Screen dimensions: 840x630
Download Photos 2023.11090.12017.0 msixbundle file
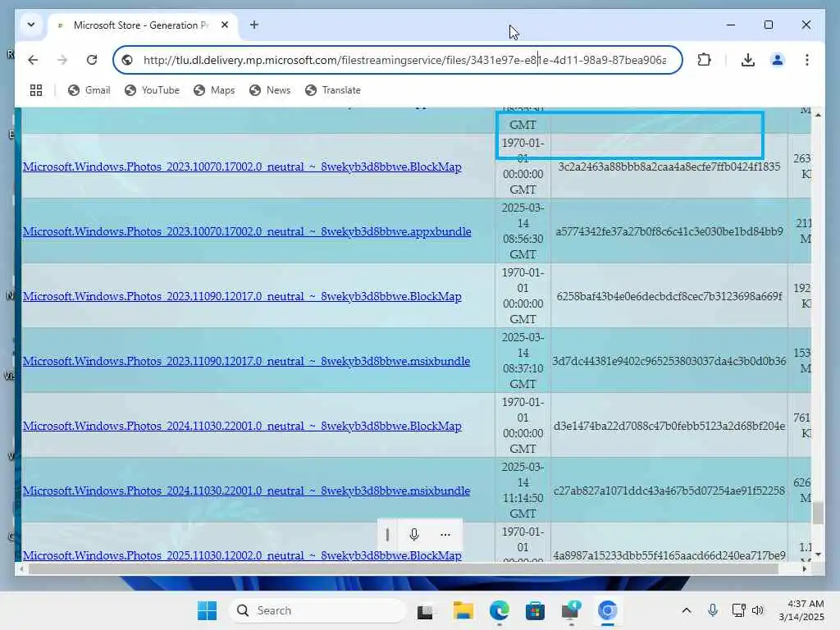click(x=246, y=361)
